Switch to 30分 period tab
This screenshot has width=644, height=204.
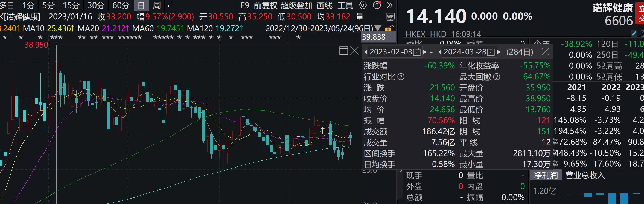[x=96, y=5]
